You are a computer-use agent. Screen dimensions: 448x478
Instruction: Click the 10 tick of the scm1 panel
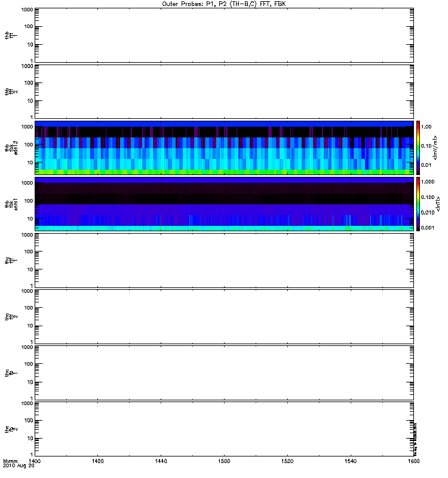pos(30,219)
